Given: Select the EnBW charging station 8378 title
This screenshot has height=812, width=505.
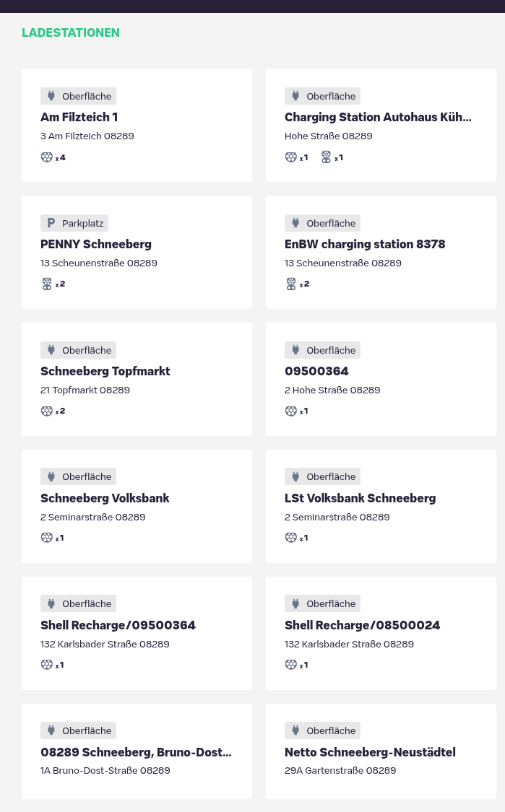Looking at the screenshot, I should click(x=365, y=244).
